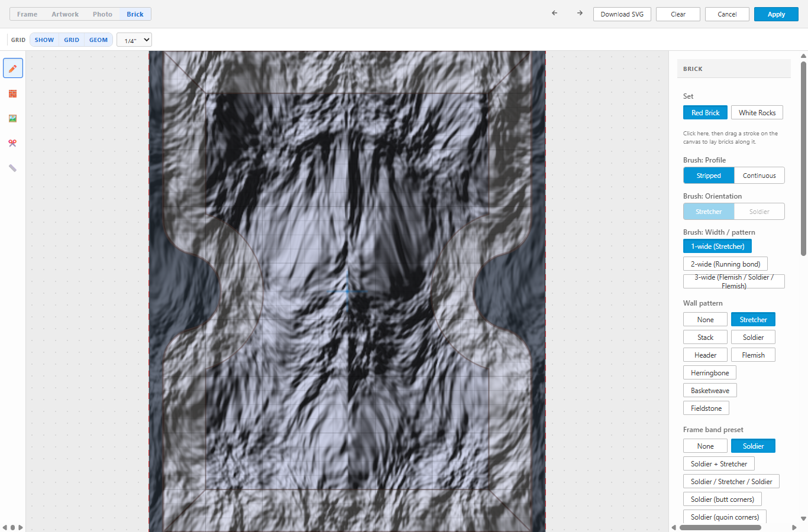The image size is (808, 532).
Task: Select the brick wall tool
Action: [x=13, y=93]
